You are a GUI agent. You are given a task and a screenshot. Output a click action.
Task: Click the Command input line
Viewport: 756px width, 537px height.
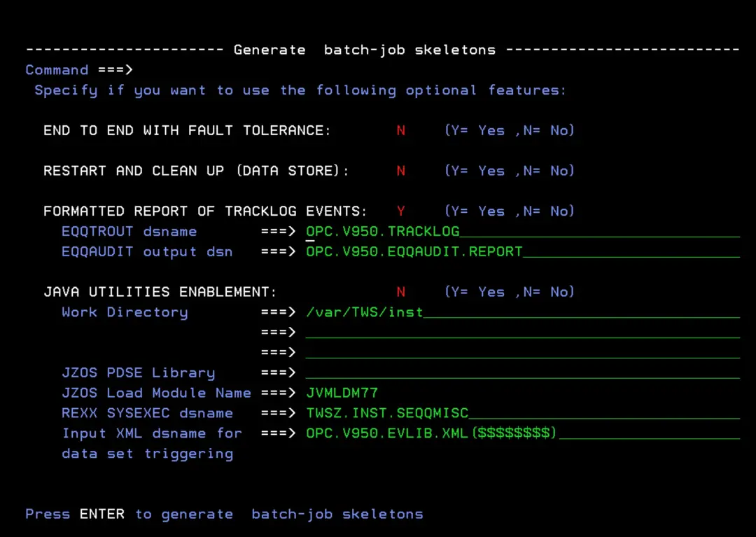pyautogui.click(x=436, y=70)
